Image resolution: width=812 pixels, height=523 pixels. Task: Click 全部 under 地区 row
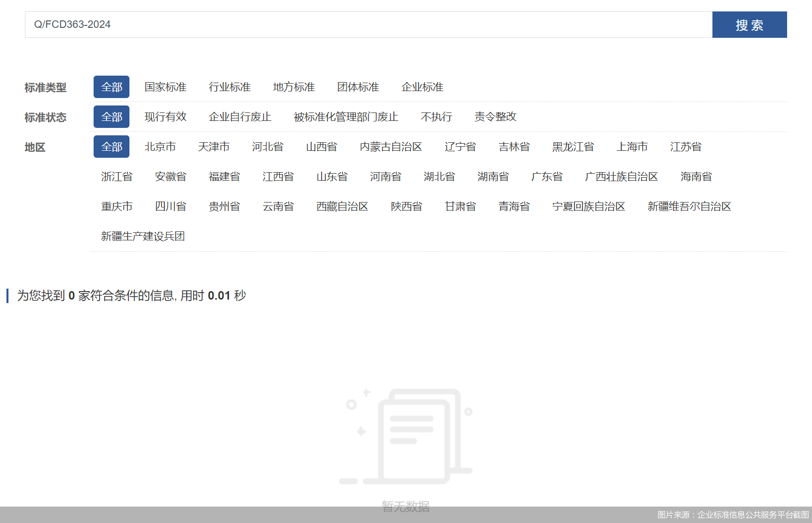click(x=111, y=146)
